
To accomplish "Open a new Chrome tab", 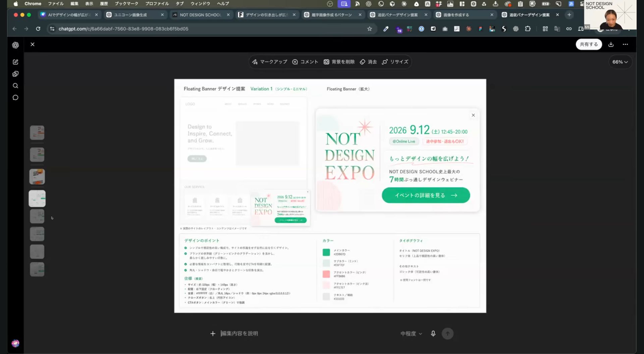I will (569, 15).
